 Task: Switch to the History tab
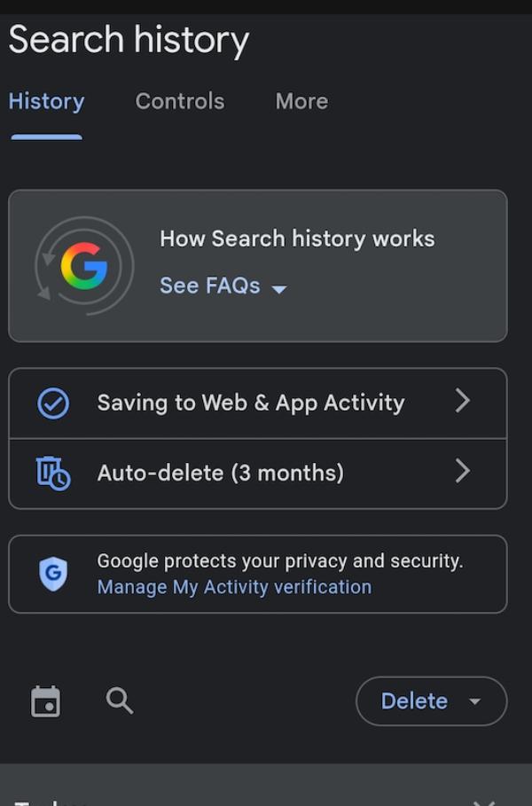46,102
